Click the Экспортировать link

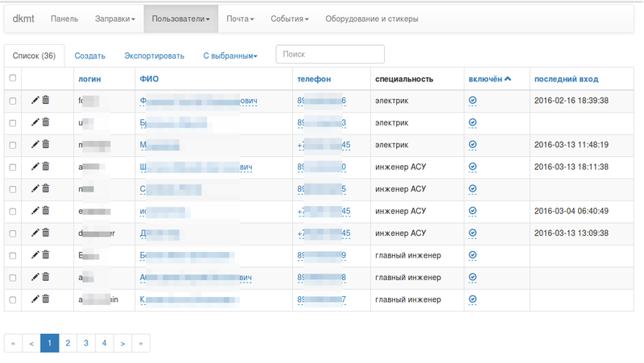click(154, 56)
